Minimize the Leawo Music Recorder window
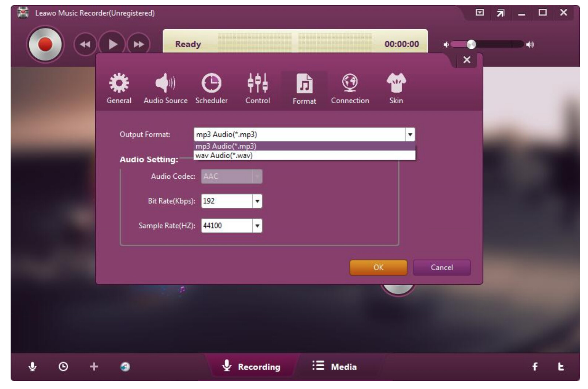Screen dimensions: 588x389 pyautogui.click(x=522, y=14)
